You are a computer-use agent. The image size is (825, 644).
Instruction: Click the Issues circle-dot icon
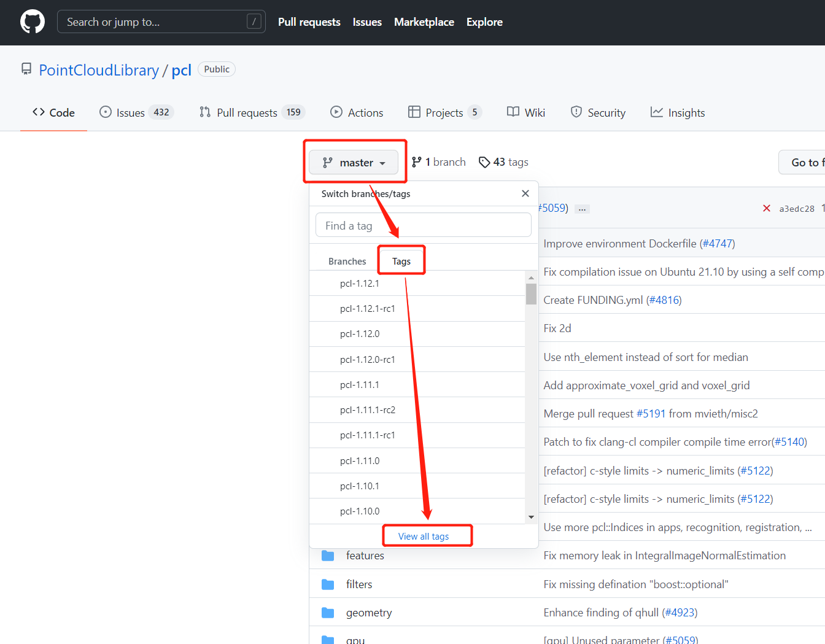pyautogui.click(x=106, y=112)
